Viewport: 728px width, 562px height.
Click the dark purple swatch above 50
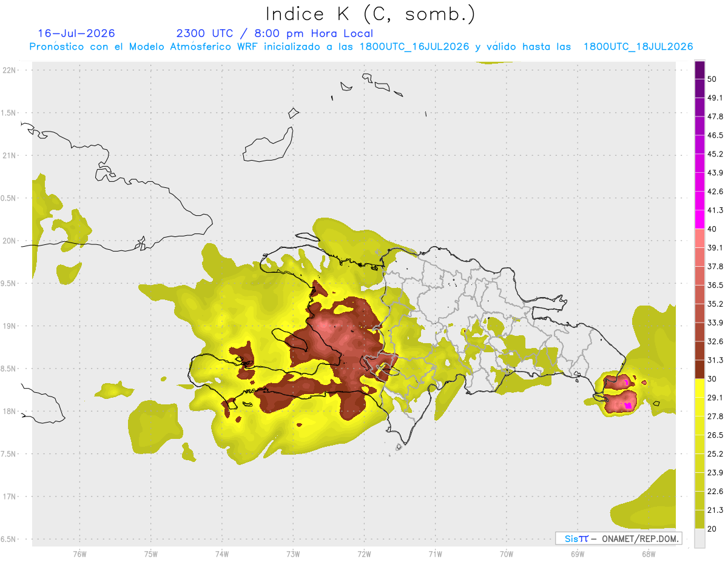(700, 70)
